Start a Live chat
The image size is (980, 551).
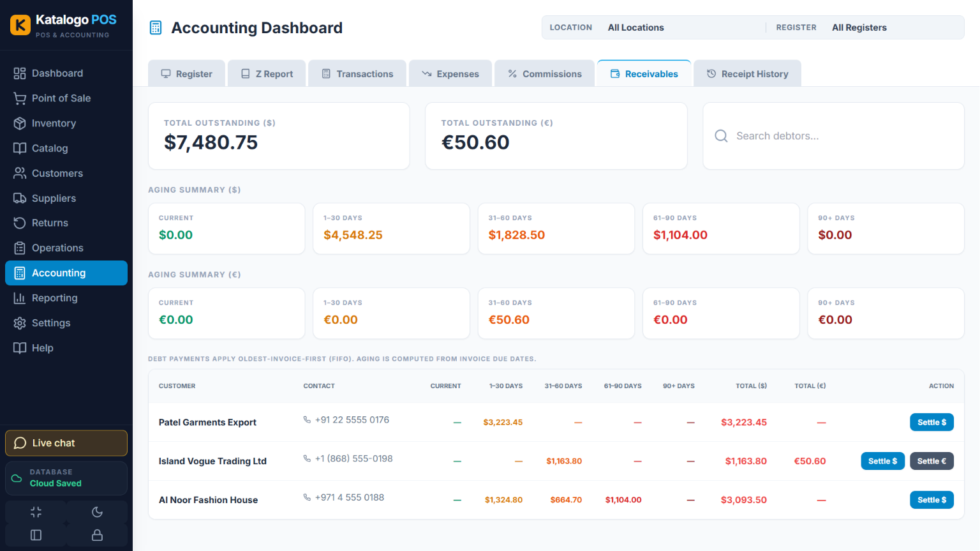click(66, 443)
